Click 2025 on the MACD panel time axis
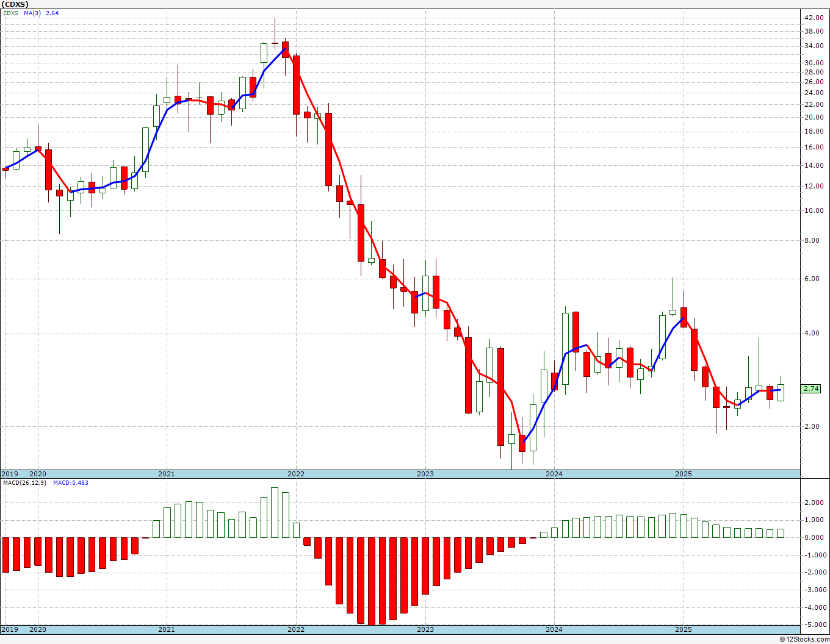 pyautogui.click(x=684, y=630)
